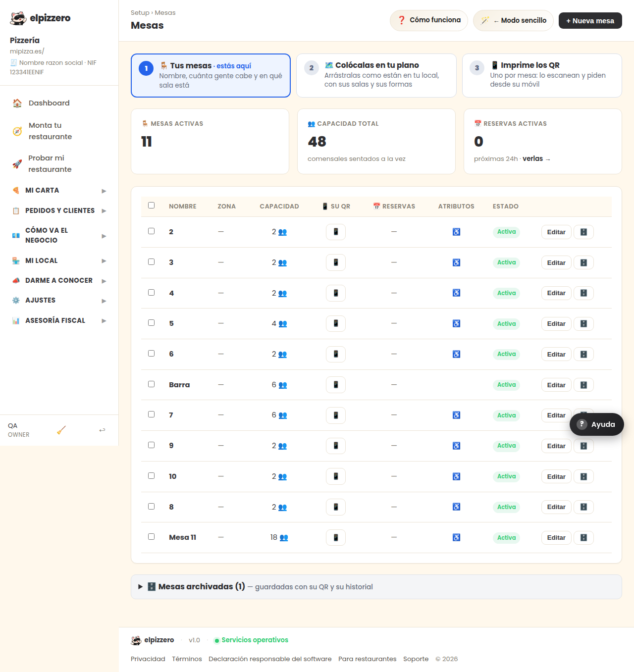Image resolution: width=634 pixels, height=672 pixels.
Task: Archive table 10 via archive icon
Action: 583,476
